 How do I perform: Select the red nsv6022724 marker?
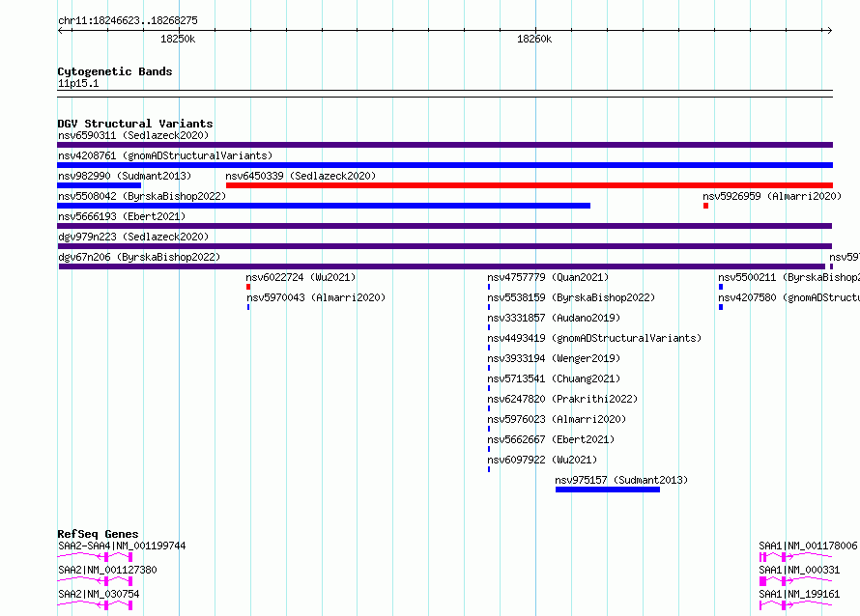[248, 287]
